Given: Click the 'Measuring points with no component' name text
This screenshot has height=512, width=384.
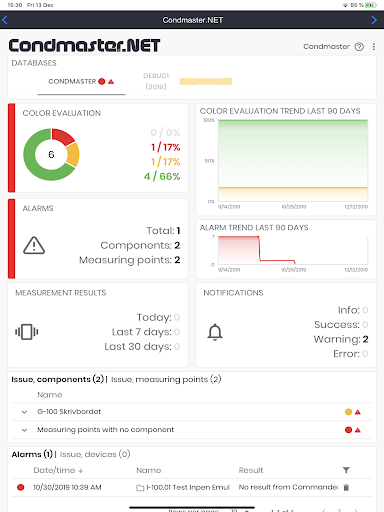Looking at the screenshot, I should point(105,430).
